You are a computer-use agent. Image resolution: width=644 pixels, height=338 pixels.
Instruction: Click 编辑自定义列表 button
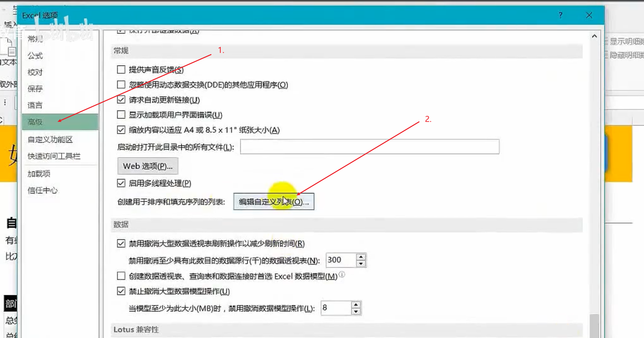274,202
